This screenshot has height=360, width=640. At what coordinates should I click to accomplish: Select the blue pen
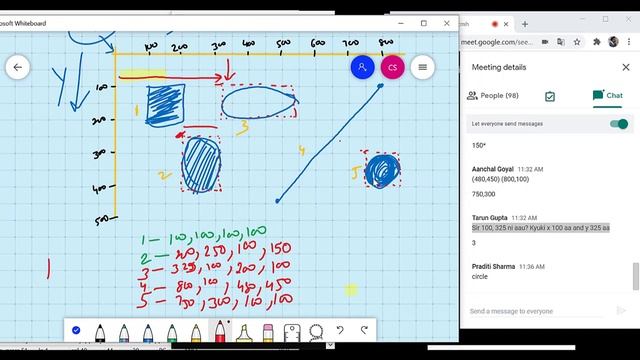click(148, 332)
